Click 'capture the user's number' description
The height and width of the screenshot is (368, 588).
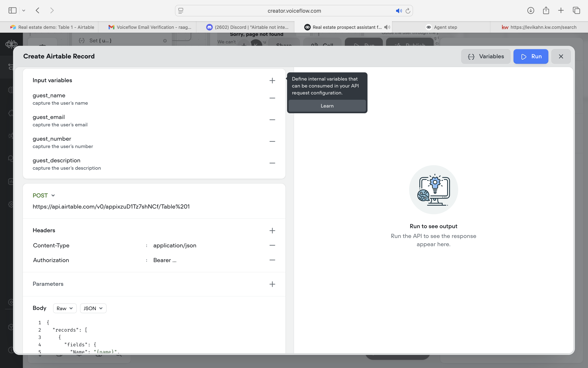tap(63, 146)
